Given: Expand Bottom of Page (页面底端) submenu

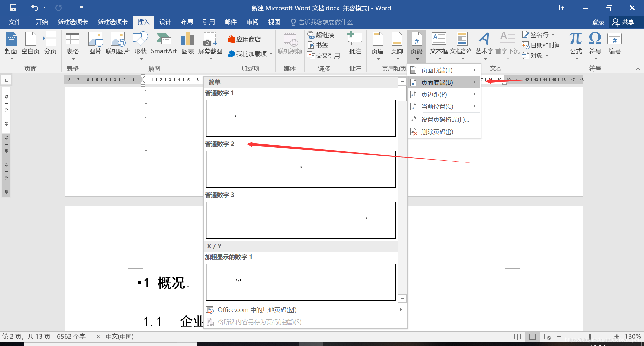Looking at the screenshot, I should 444,83.
